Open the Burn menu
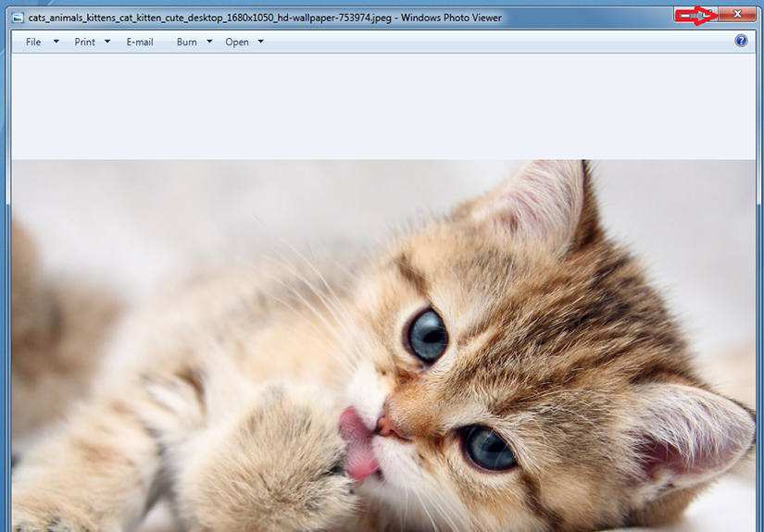 pyautogui.click(x=187, y=42)
